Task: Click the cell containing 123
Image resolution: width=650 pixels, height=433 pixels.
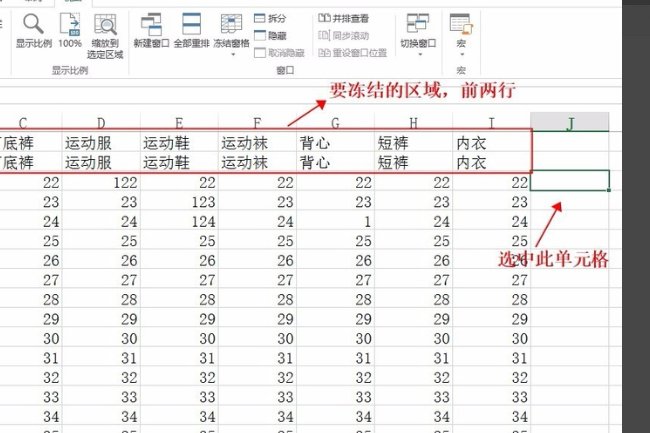Action: pos(179,202)
